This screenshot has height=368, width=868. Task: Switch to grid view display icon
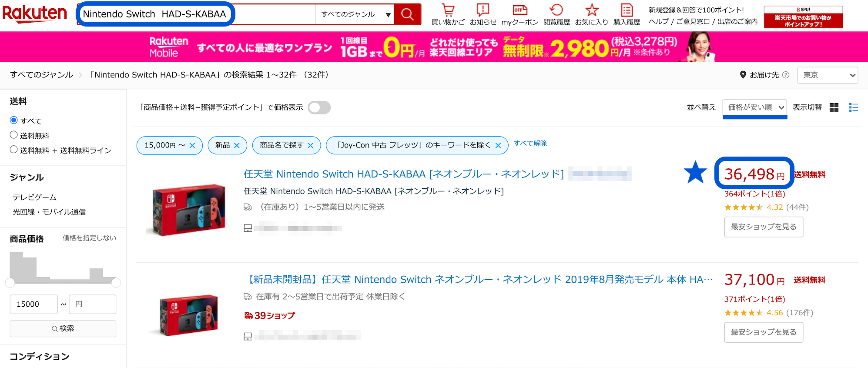(834, 107)
